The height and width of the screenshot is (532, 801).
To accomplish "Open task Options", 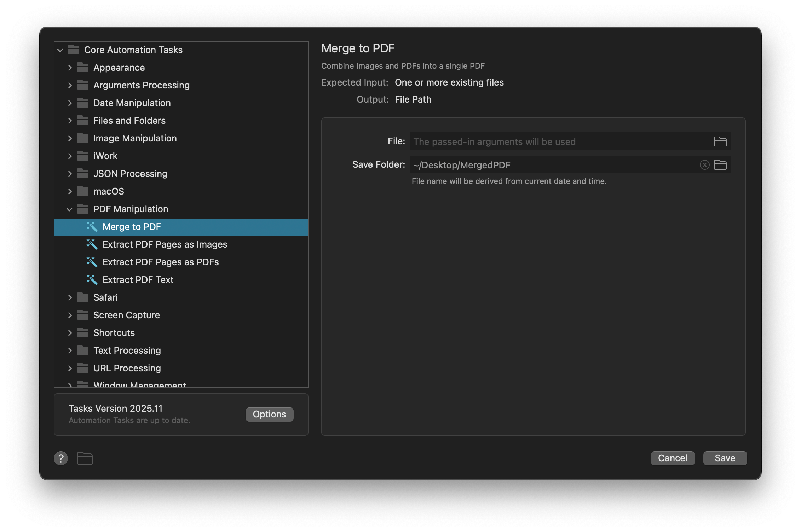I will [269, 414].
